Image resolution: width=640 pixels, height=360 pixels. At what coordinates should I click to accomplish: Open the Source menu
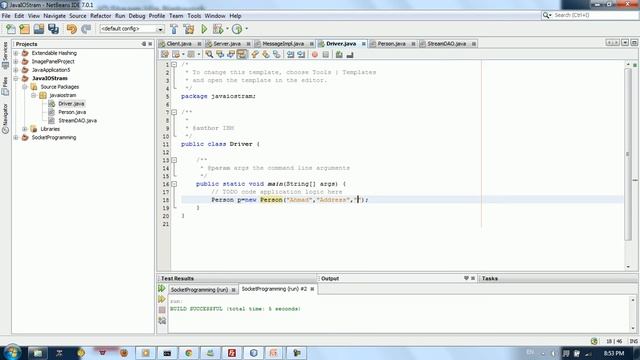(x=78, y=16)
